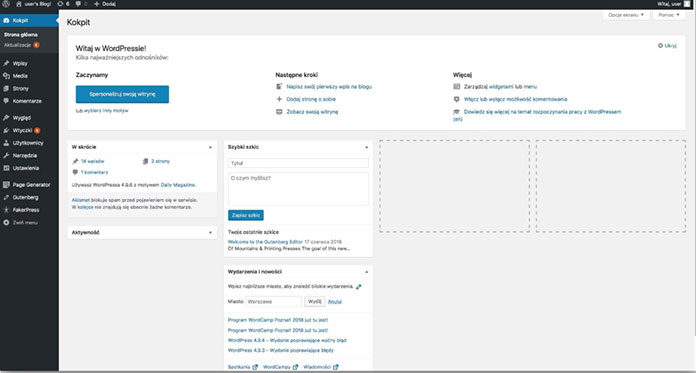
Task: Click the pencil edit location icon
Action: pyautogui.click(x=359, y=287)
